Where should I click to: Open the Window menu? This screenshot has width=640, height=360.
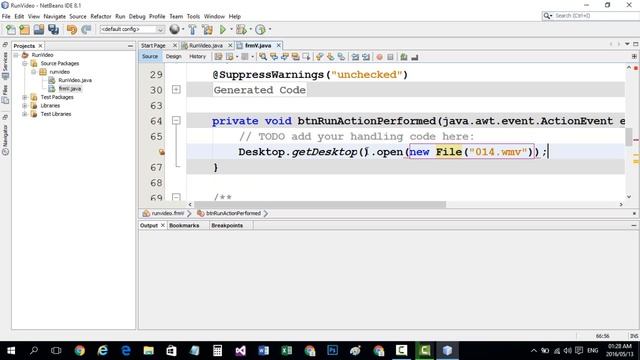[x=214, y=16]
